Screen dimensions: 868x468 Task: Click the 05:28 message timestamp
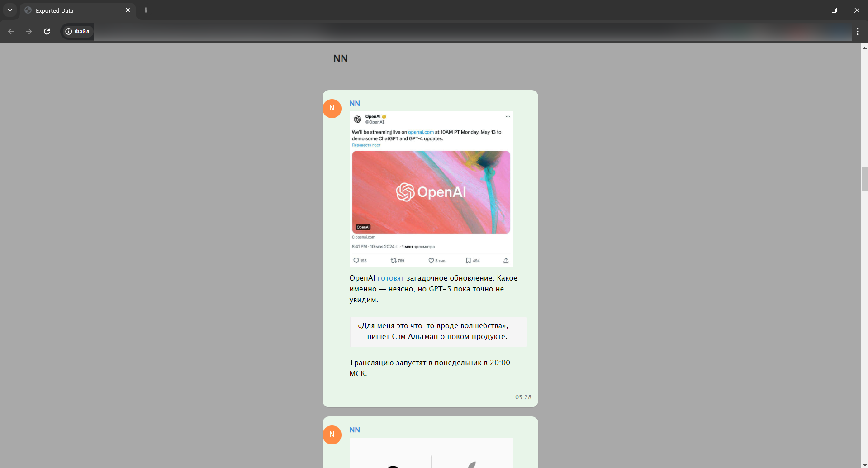click(x=523, y=397)
